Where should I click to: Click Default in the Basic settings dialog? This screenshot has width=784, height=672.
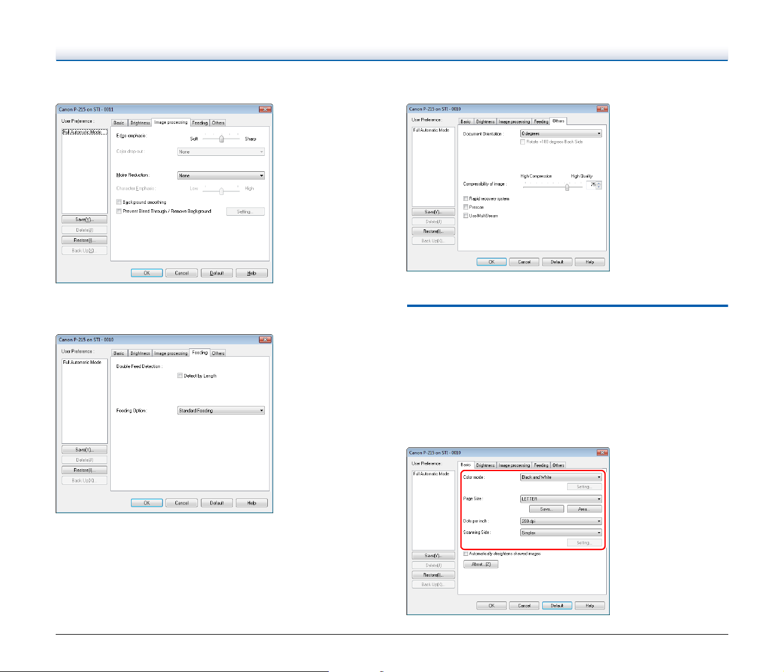(x=557, y=606)
